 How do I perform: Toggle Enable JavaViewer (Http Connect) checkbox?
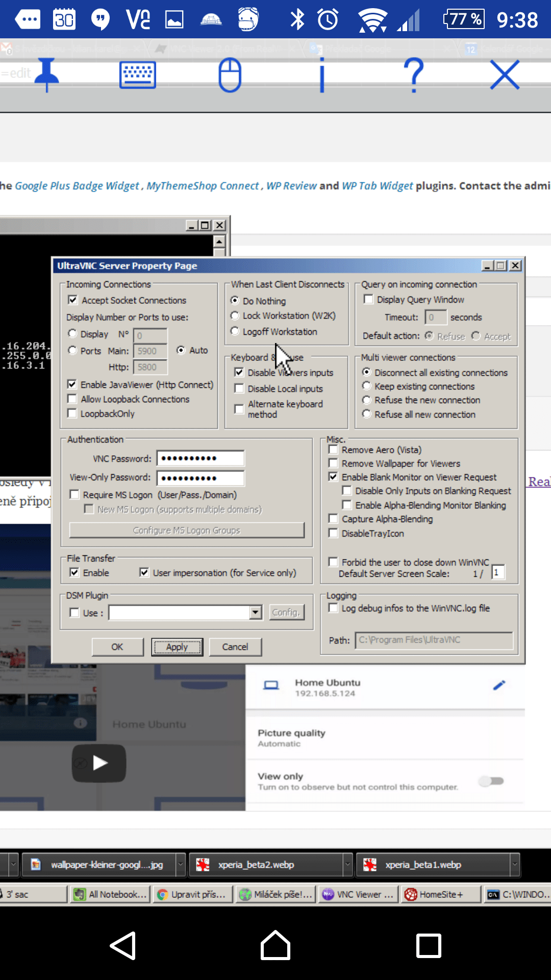pyautogui.click(x=72, y=384)
